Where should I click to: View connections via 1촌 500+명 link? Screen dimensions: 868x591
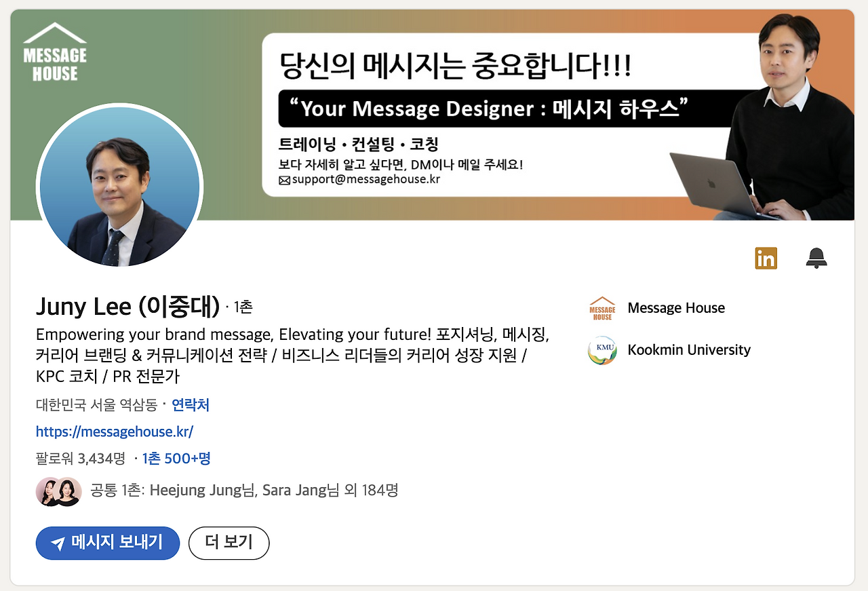click(176, 459)
